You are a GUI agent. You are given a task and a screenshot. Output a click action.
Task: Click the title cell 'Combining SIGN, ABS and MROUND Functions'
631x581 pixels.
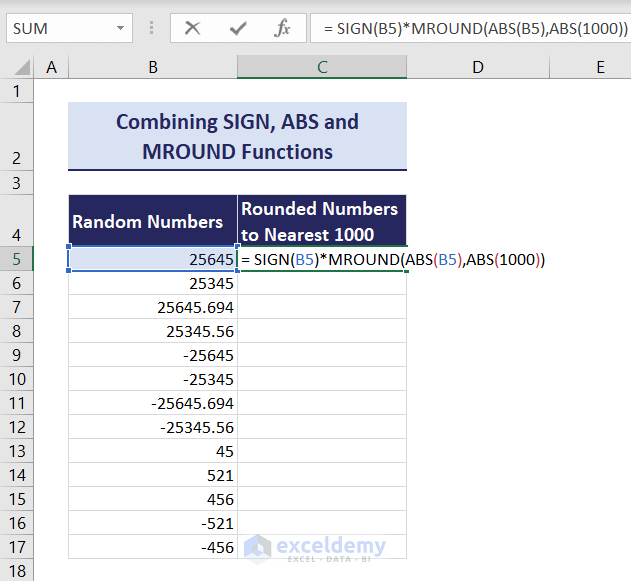pos(237,136)
